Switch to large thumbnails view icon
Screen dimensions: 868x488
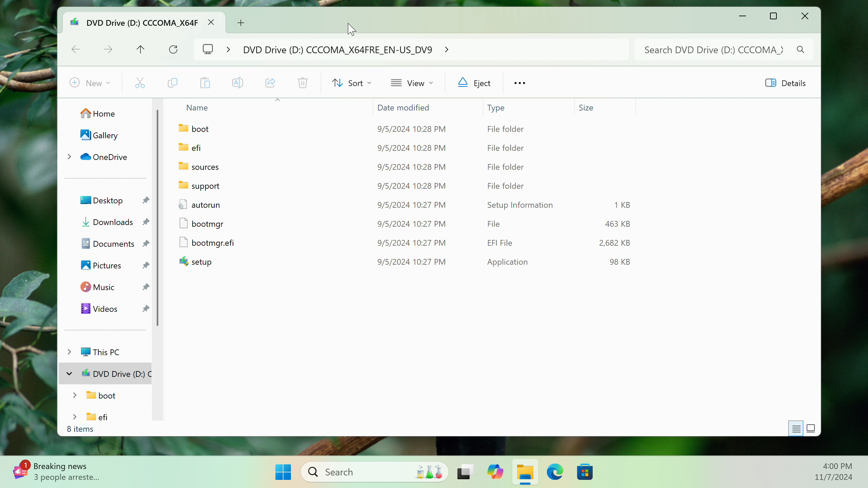pyautogui.click(x=811, y=429)
